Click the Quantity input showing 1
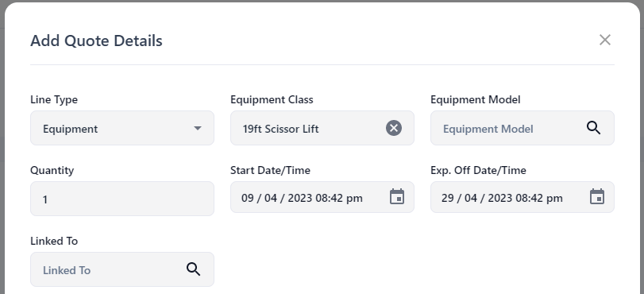This screenshot has width=644, height=294. coord(122,199)
